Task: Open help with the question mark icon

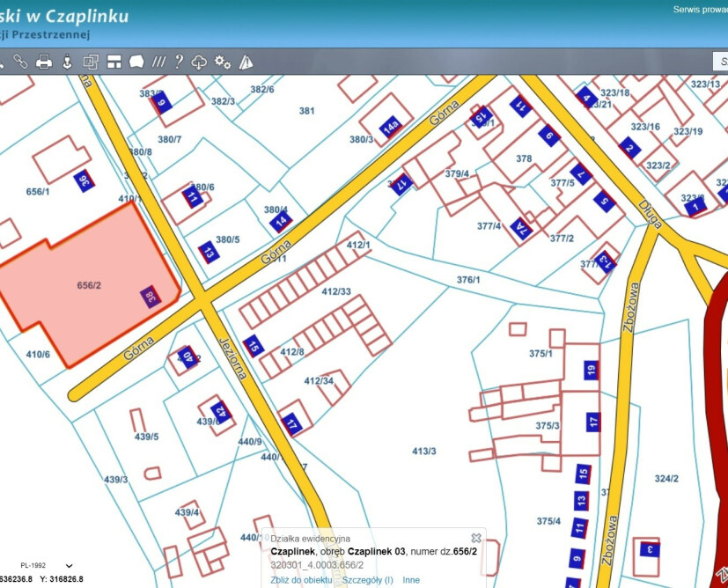Action: point(179,62)
